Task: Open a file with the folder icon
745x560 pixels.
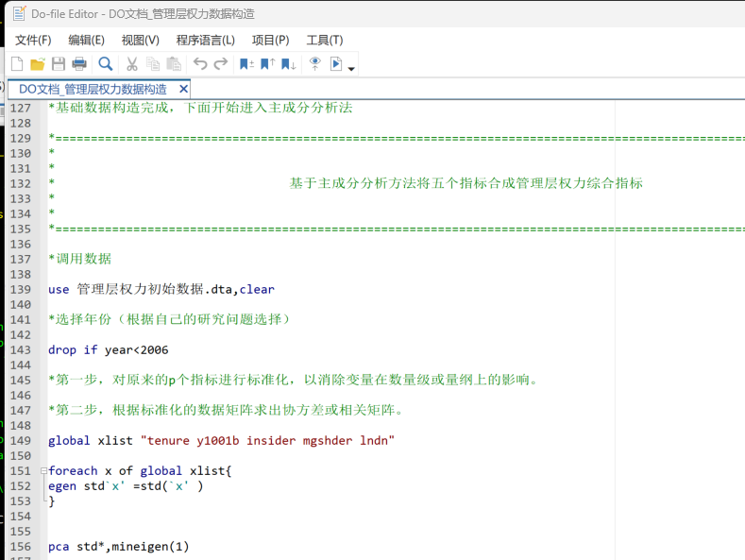Action: click(x=38, y=63)
